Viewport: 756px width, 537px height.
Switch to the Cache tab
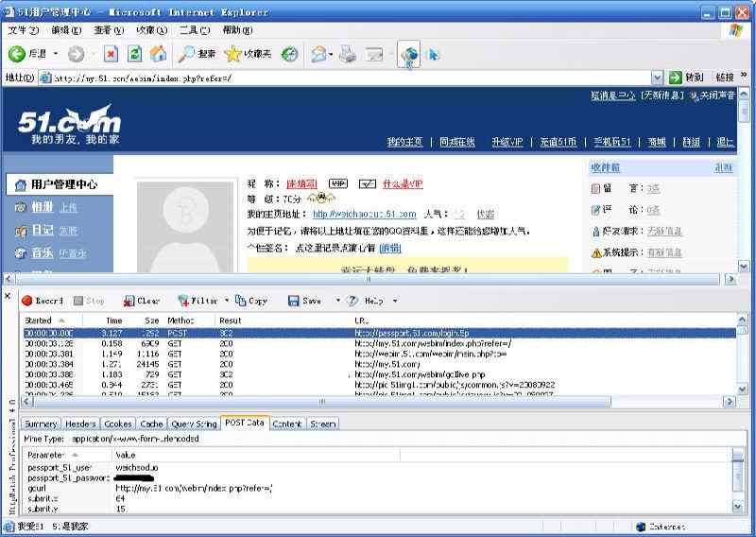pyautogui.click(x=151, y=424)
